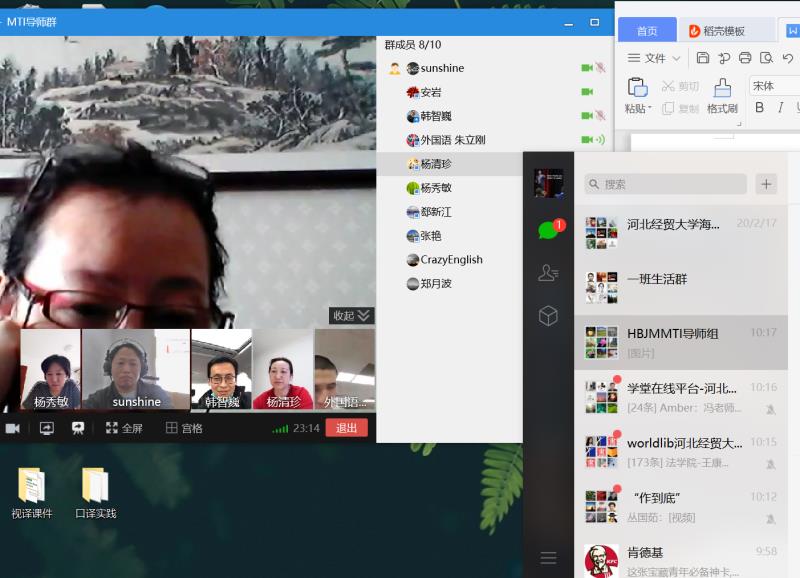Switch video call to fullscreen (全屏)

(124, 428)
